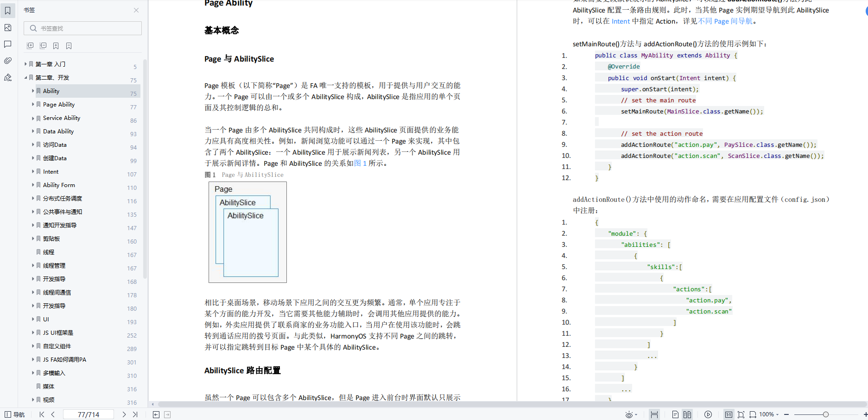
Task: Open the attachments paperclip panel icon
Action: tap(8, 61)
